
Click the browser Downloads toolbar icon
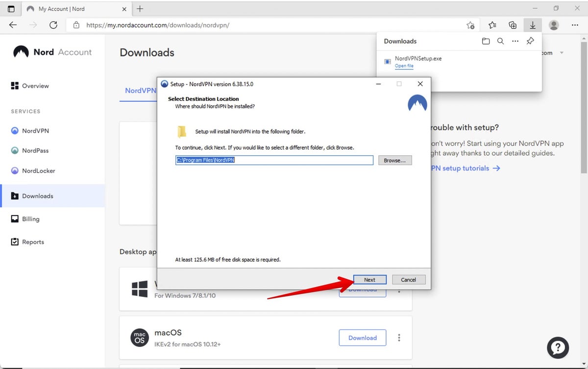click(532, 25)
